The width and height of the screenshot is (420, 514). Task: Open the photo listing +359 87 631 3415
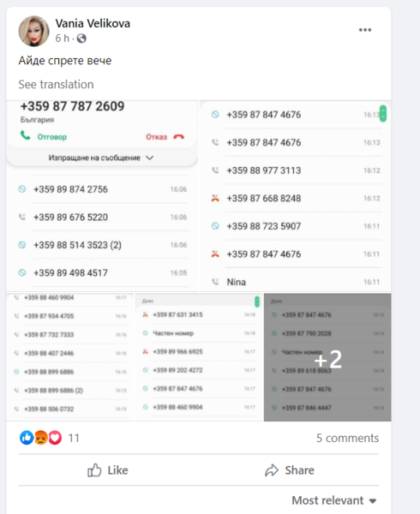click(x=199, y=357)
